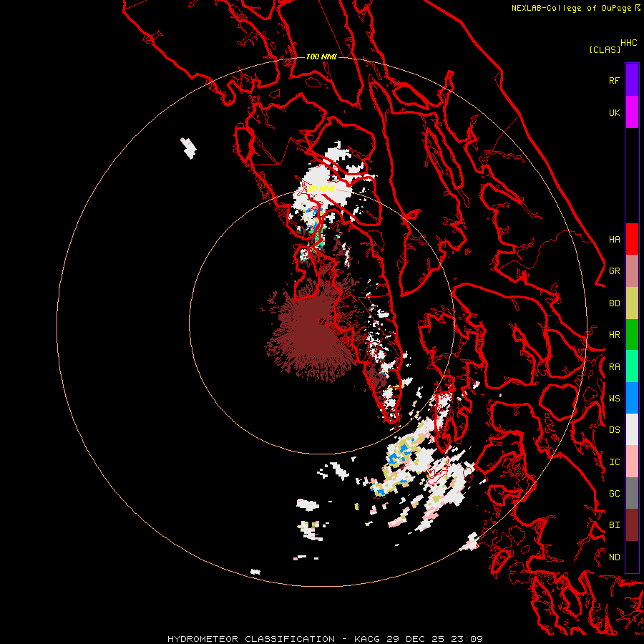644x644 pixels.
Task: Click the black ND legend swatch
Action: coord(632,557)
